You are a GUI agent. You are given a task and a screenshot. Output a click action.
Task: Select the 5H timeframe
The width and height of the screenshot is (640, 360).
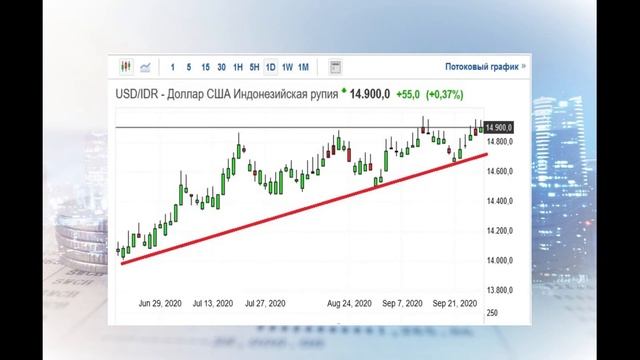(254, 67)
